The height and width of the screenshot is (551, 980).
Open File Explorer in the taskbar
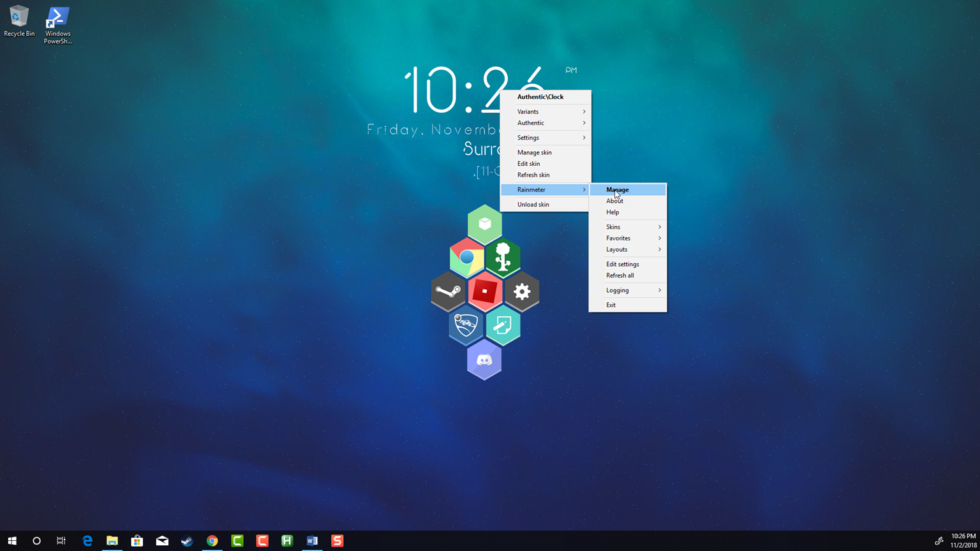pyautogui.click(x=112, y=541)
